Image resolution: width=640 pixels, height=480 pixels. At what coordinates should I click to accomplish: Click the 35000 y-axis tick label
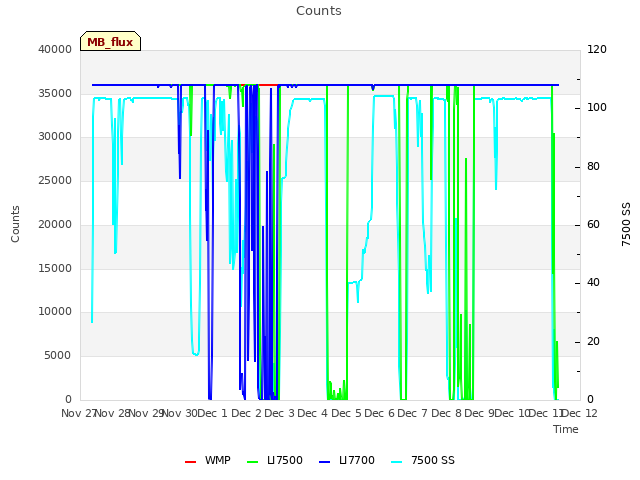[x=55, y=93]
